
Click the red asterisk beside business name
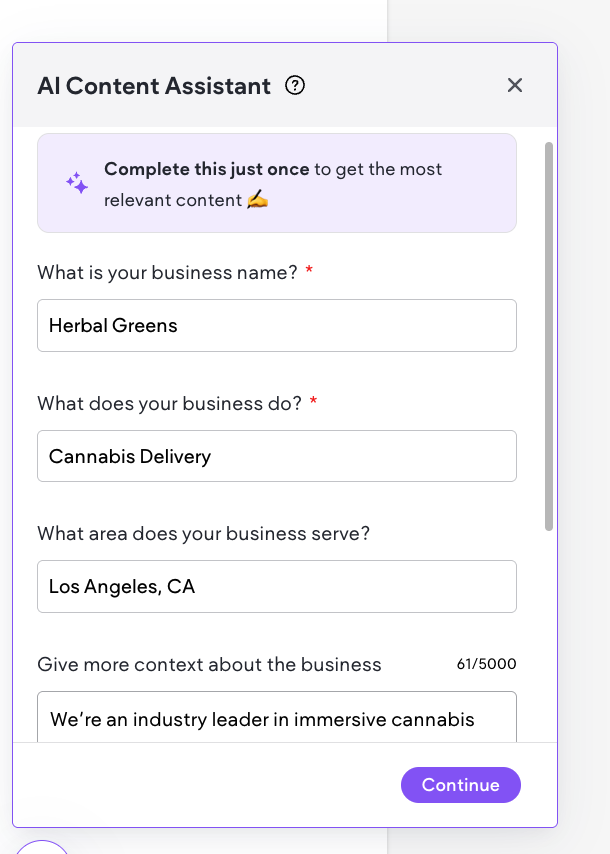pyautogui.click(x=310, y=272)
